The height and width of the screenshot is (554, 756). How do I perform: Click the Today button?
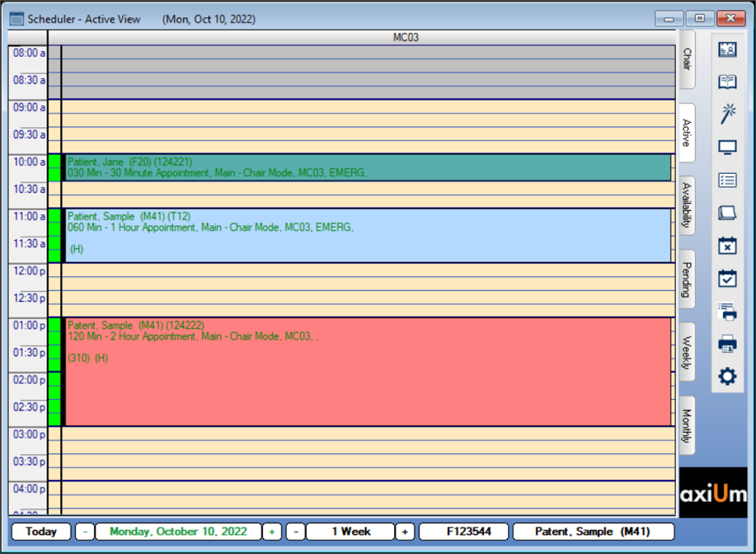click(x=40, y=532)
